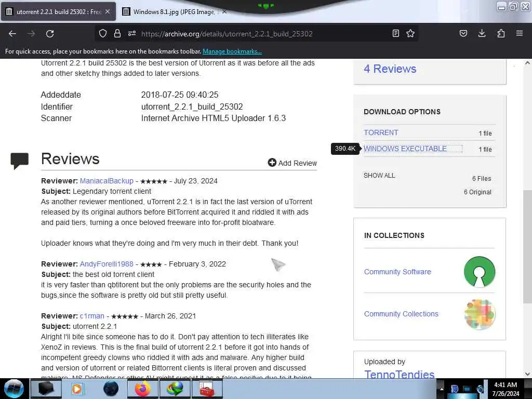
Task: Click the 6 Files count text
Action: click(x=482, y=179)
